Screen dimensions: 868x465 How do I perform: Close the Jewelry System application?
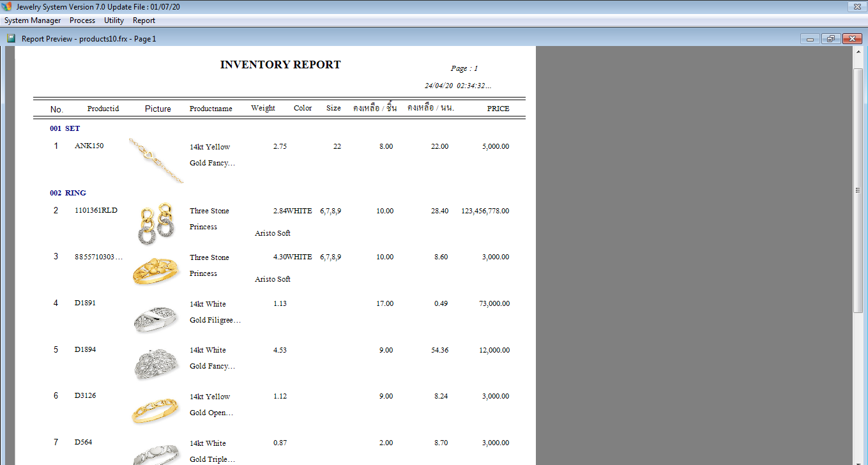coord(857,6)
